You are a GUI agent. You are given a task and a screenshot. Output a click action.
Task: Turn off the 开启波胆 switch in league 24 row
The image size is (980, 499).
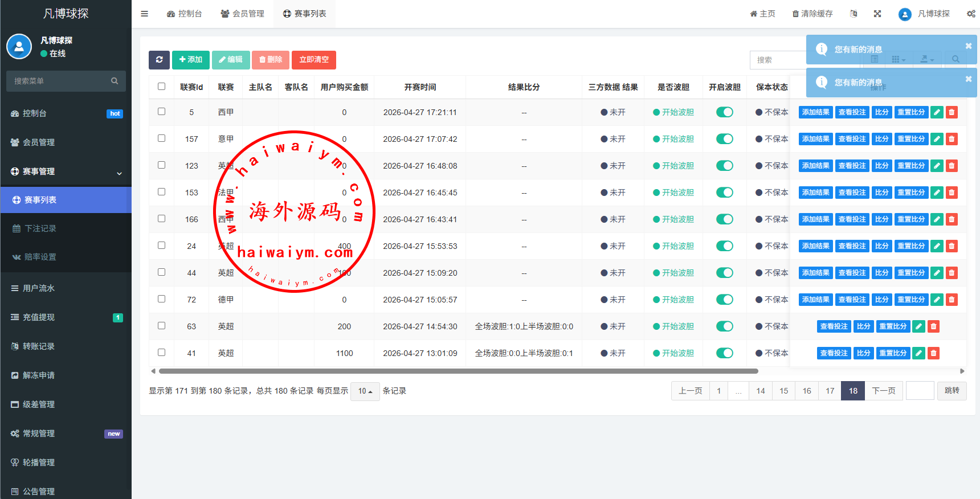pyautogui.click(x=724, y=246)
